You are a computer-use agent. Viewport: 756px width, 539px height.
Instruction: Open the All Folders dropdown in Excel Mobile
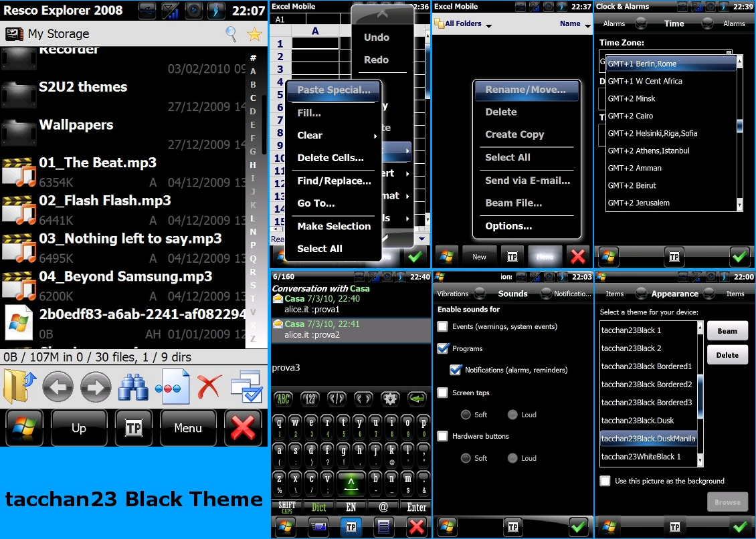(x=464, y=23)
